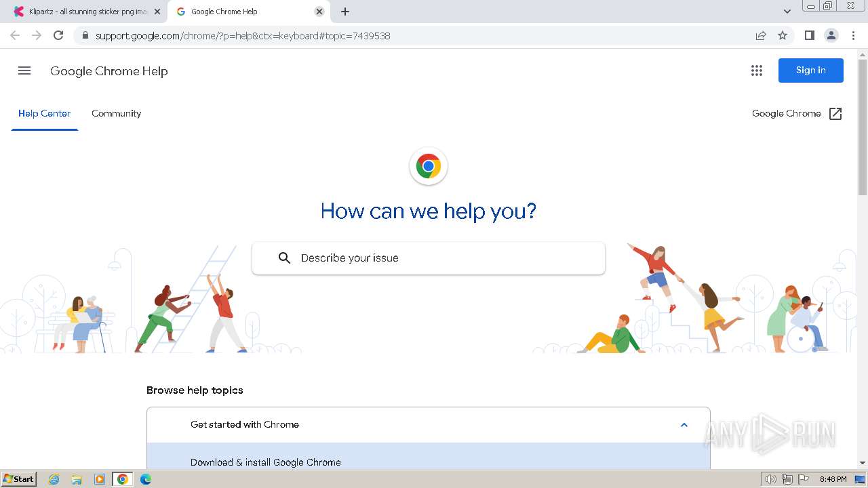Bookmark this page with star

[783, 36]
